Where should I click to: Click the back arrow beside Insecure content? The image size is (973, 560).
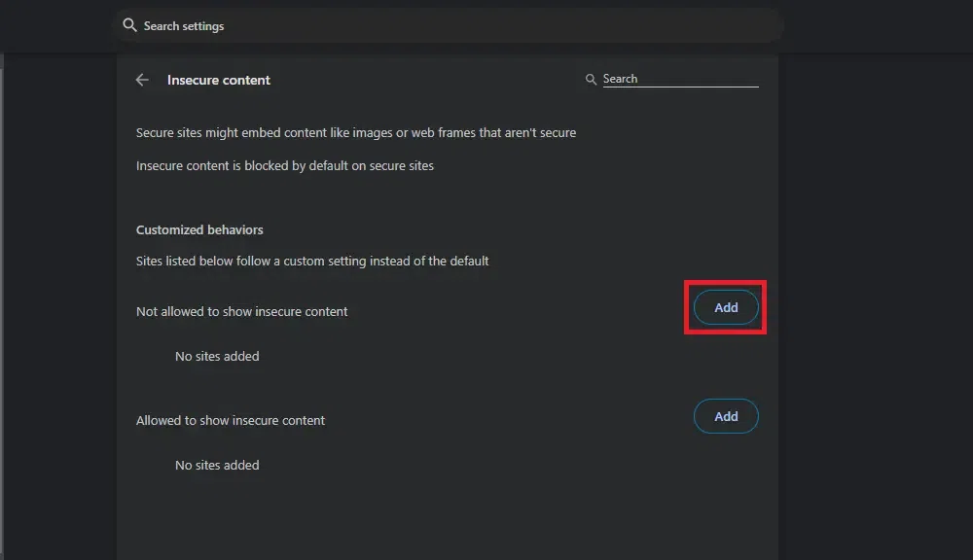click(x=143, y=80)
